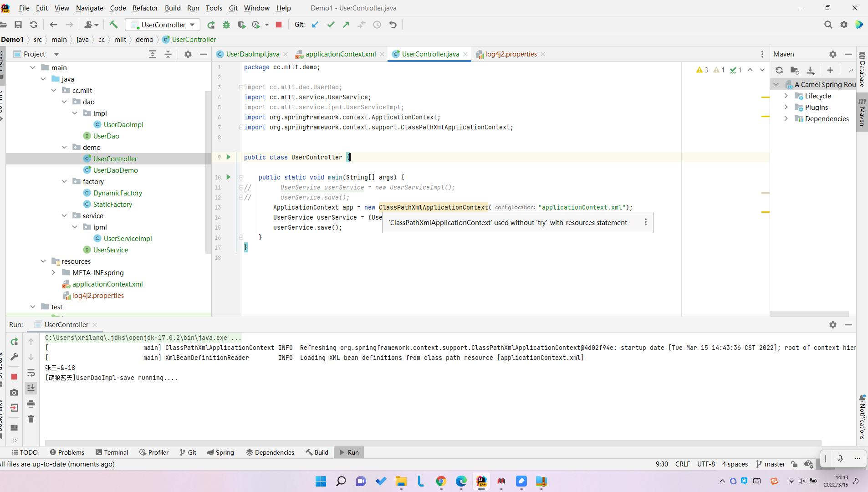Collapse the factory package node
868x492 pixels.
[64, 181]
